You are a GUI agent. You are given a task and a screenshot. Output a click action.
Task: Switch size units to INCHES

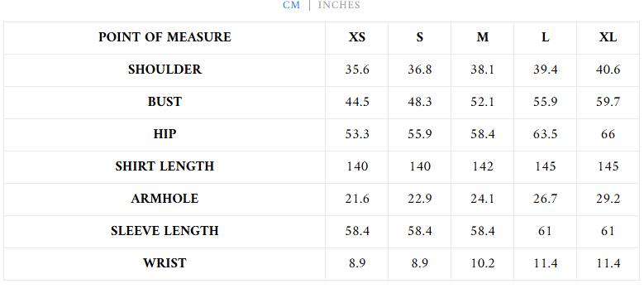click(339, 5)
